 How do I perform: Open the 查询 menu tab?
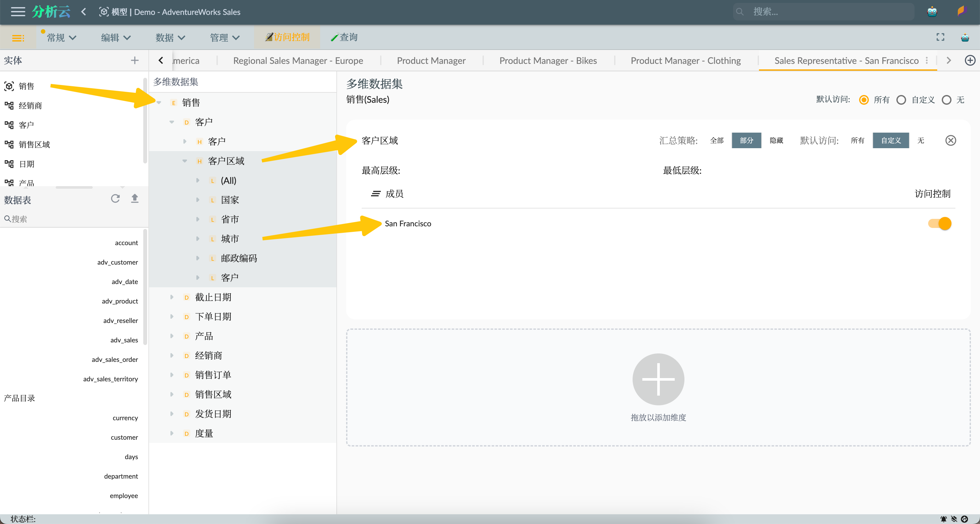(x=344, y=37)
